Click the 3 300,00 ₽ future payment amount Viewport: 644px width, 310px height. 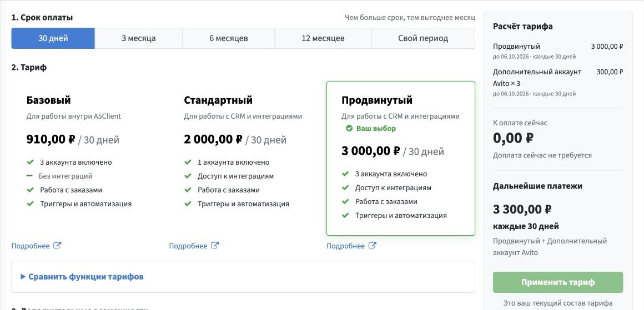pos(522,209)
